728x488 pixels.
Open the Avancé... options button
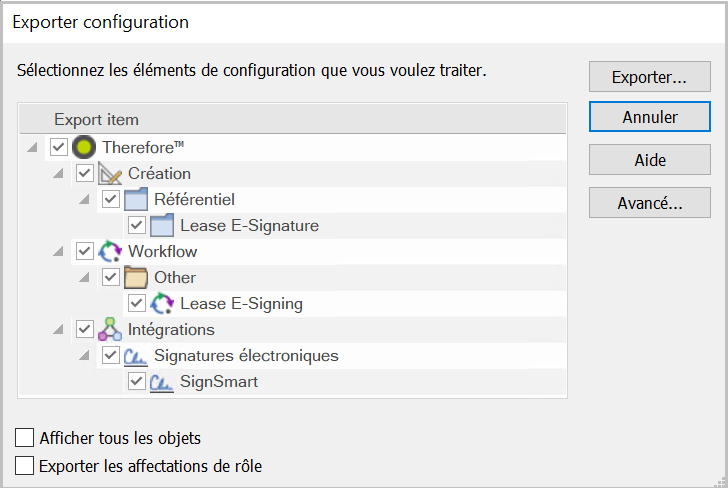pos(650,203)
